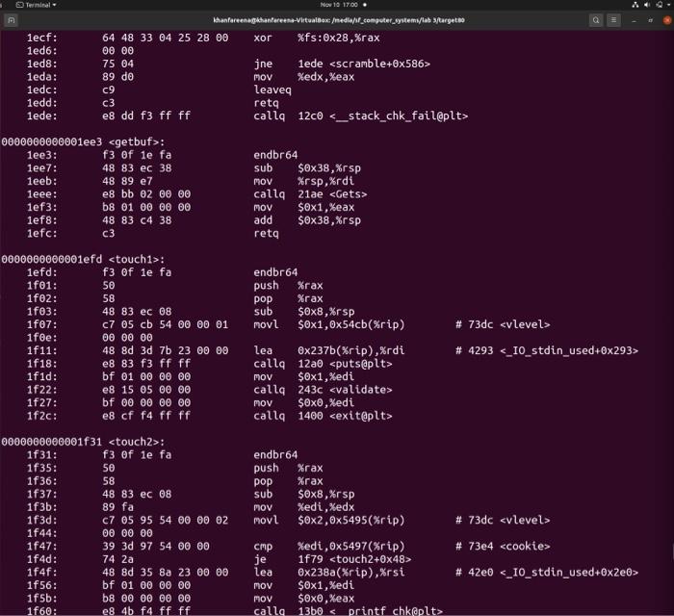This screenshot has height=616, width=674.
Task: Click the touch1 function header line
Action: tap(83, 259)
